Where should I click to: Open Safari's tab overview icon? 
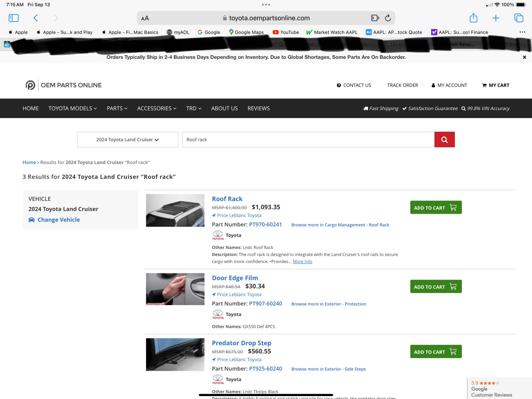point(518,18)
